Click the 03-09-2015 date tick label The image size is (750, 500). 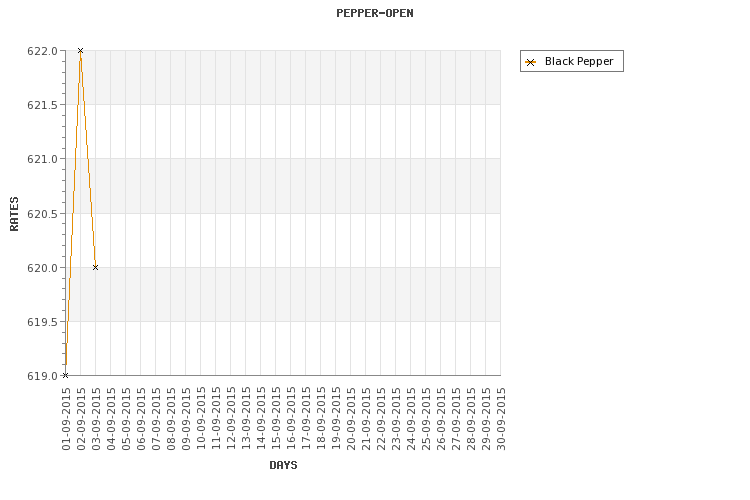(x=96, y=419)
